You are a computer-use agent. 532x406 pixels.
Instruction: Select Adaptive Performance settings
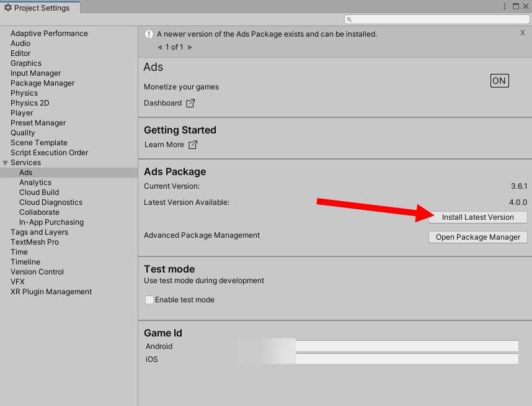point(49,34)
